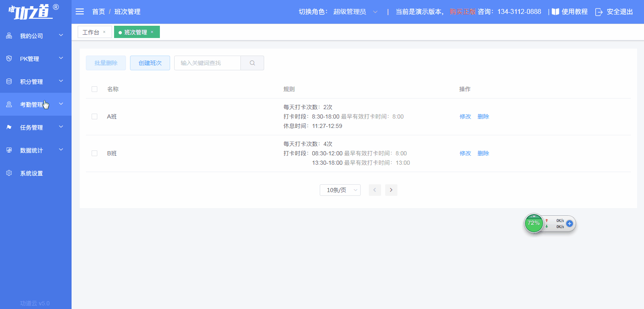Toggle the select-all checkbox in header
This screenshot has width=644, height=309.
point(94,89)
